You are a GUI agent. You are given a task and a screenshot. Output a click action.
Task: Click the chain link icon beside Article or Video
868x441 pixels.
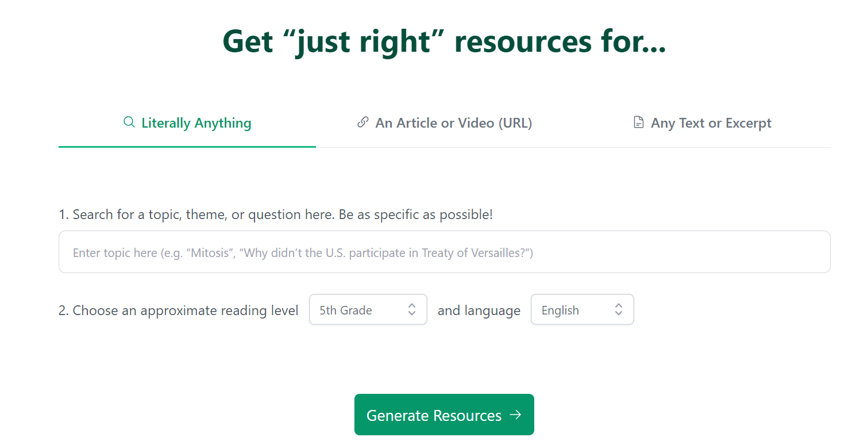(x=362, y=122)
